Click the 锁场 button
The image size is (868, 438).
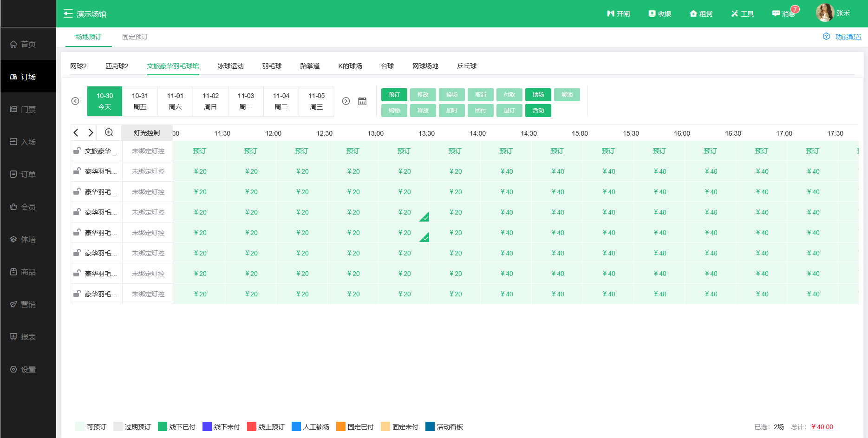(x=538, y=95)
